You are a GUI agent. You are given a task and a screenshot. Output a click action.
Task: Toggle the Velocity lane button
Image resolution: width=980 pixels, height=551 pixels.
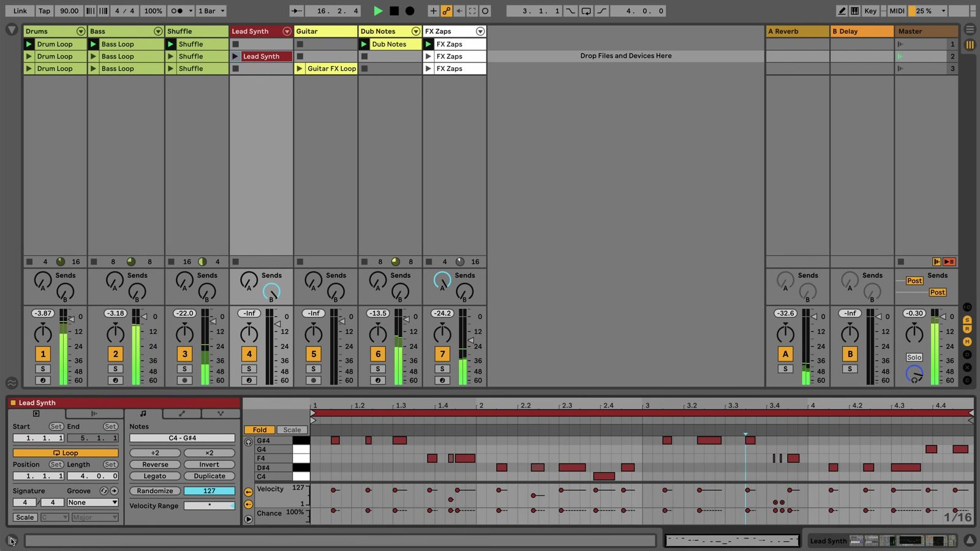point(248,492)
